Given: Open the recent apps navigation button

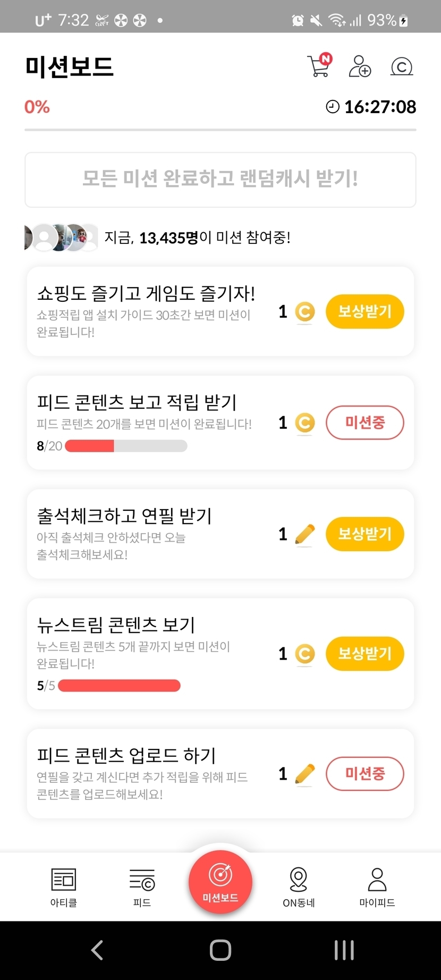Looking at the screenshot, I should 344,950.
